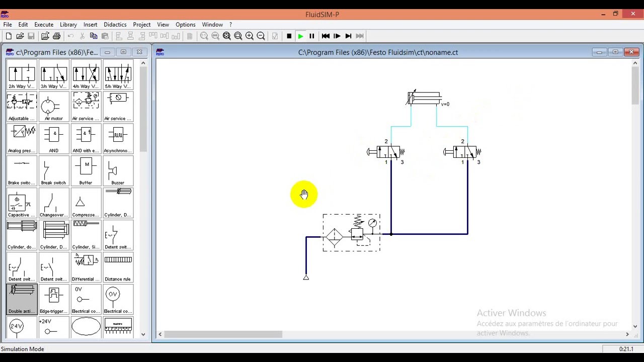Click the left 3/2-way valve in circuit
The width and height of the screenshot is (644, 362).
[386, 152]
